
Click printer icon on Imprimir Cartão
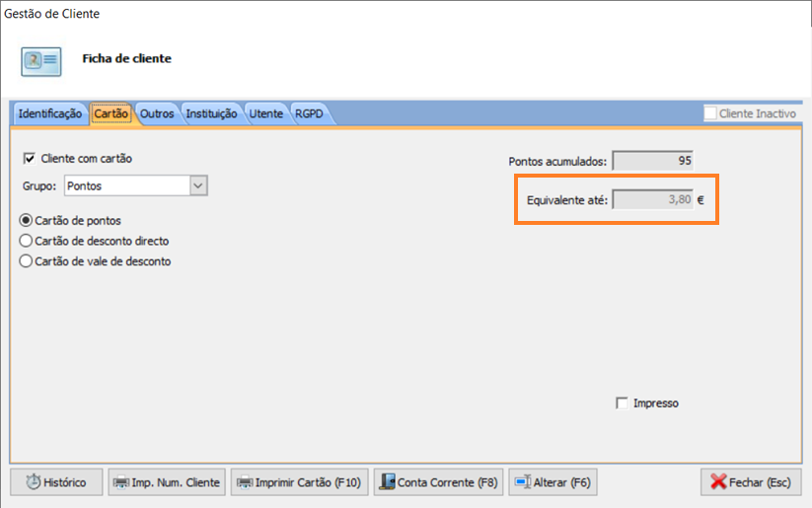244,482
